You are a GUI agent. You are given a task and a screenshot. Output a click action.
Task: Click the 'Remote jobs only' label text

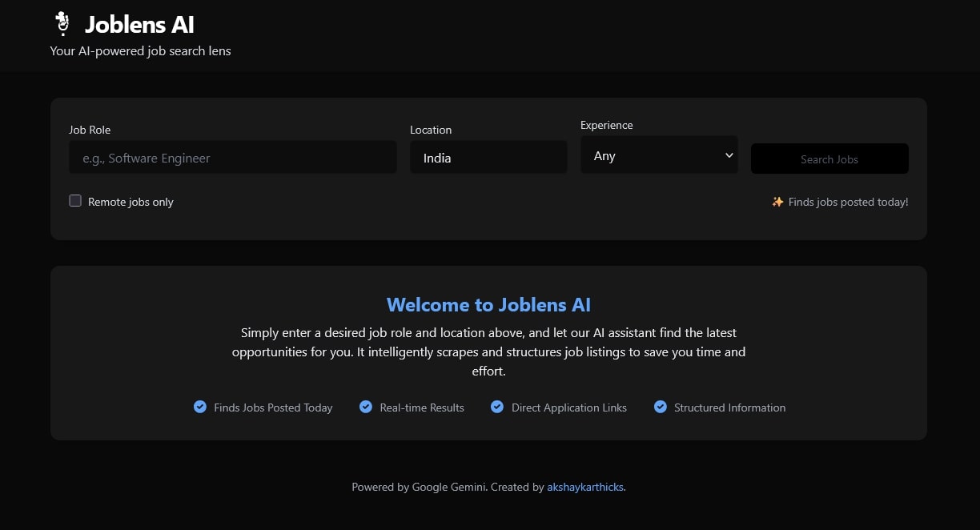(x=131, y=202)
